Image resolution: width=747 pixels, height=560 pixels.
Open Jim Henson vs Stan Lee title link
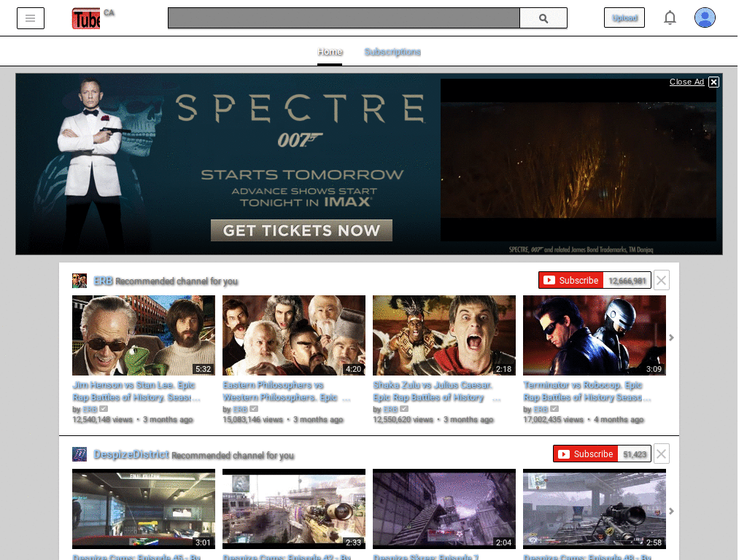[136, 391]
